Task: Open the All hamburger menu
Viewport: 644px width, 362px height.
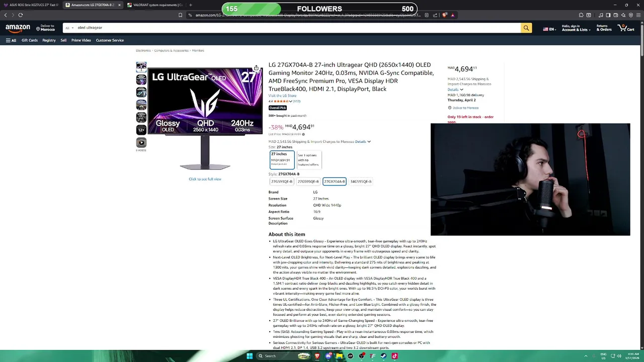Action: coord(11,40)
